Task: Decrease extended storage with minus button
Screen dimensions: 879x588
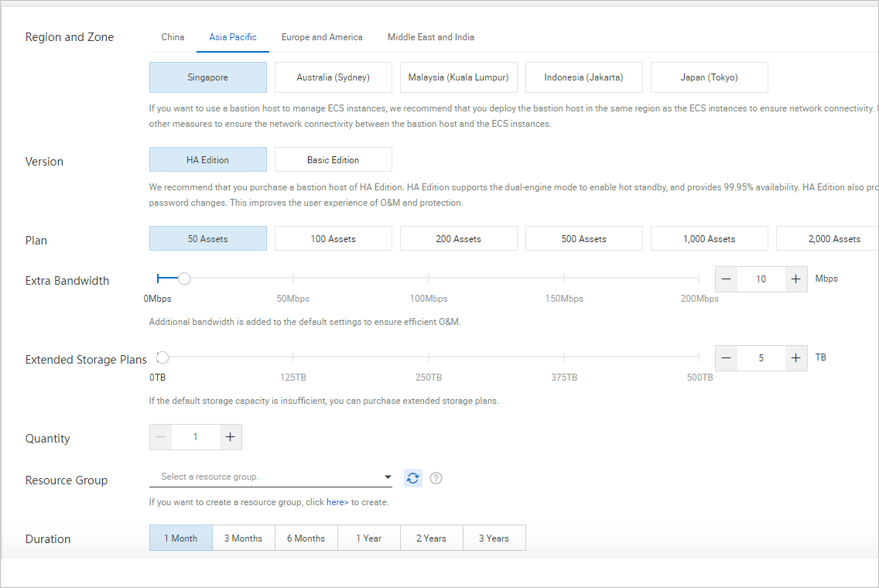Action: pos(726,358)
